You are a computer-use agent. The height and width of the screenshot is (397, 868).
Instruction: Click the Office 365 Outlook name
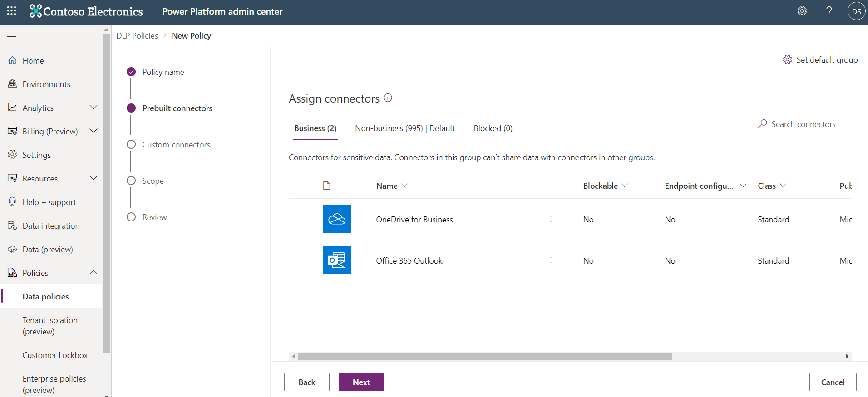tap(409, 260)
